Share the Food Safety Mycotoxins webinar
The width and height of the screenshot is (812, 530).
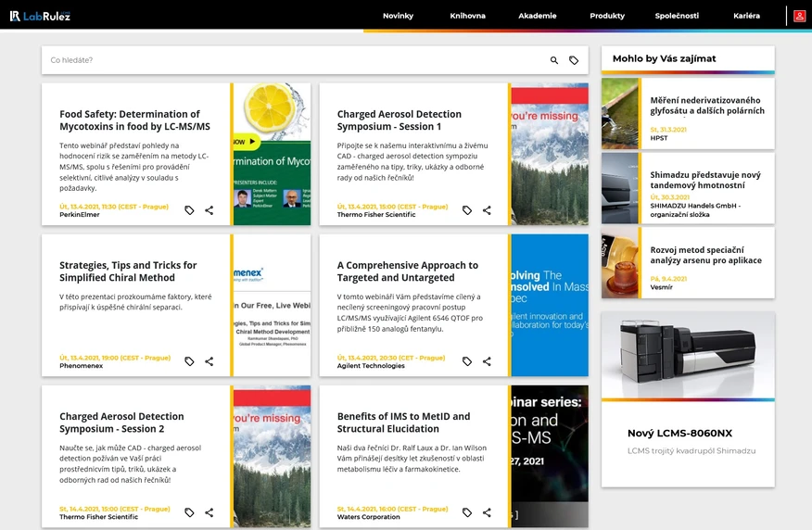point(209,210)
